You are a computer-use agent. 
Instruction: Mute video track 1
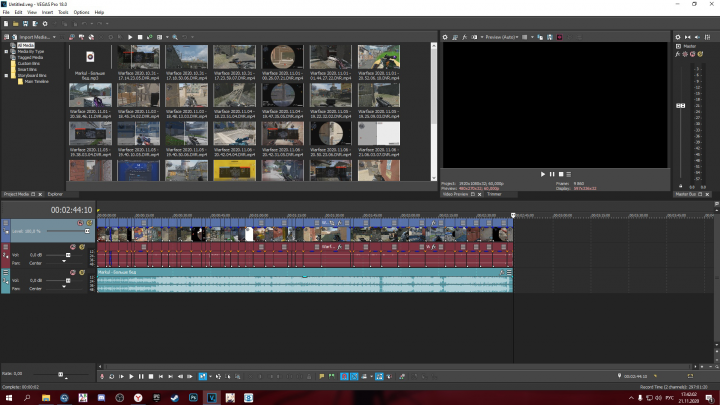point(80,223)
